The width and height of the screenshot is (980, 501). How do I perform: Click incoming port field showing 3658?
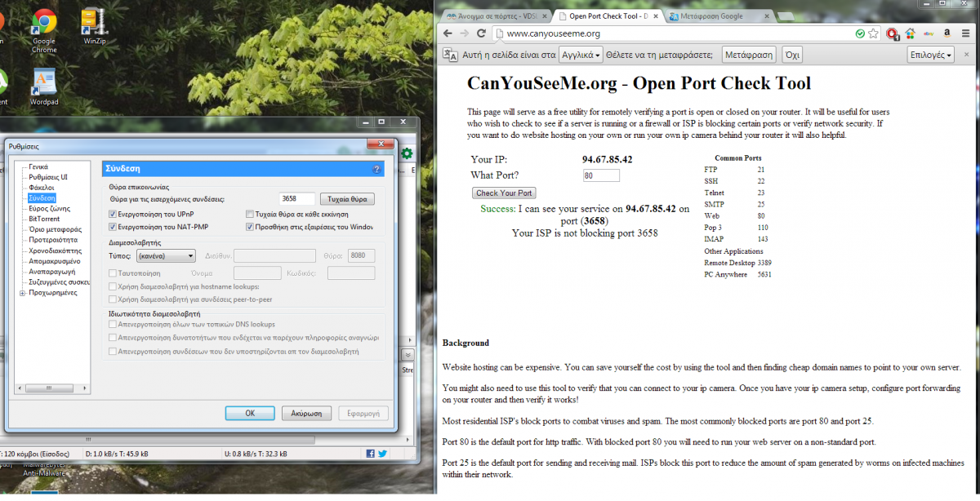pyautogui.click(x=296, y=199)
